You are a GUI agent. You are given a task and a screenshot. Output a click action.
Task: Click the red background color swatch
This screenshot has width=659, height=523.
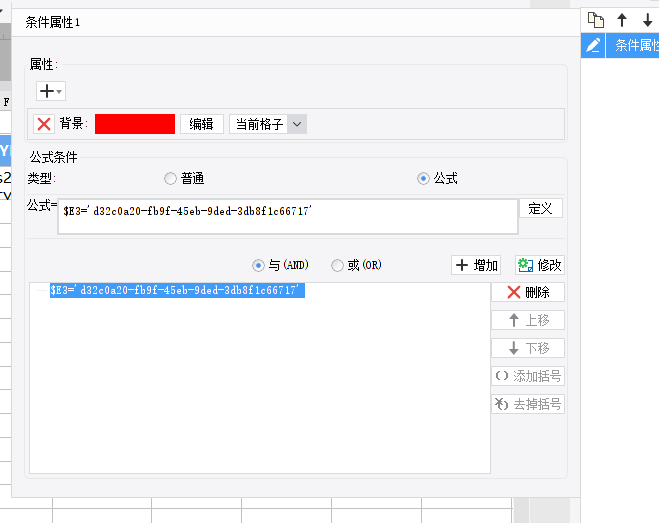[x=135, y=124]
